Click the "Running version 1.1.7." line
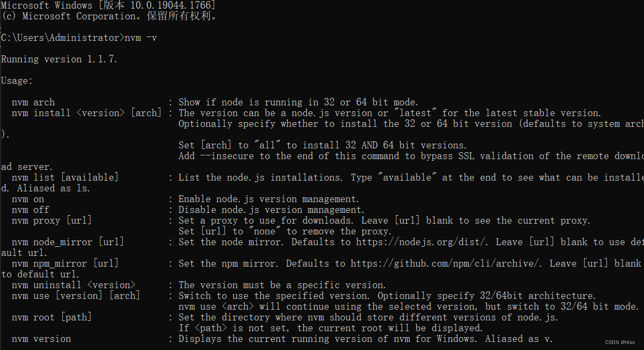Image resolution: width=644 pixels, height=350 pixels. pos(59,59)
